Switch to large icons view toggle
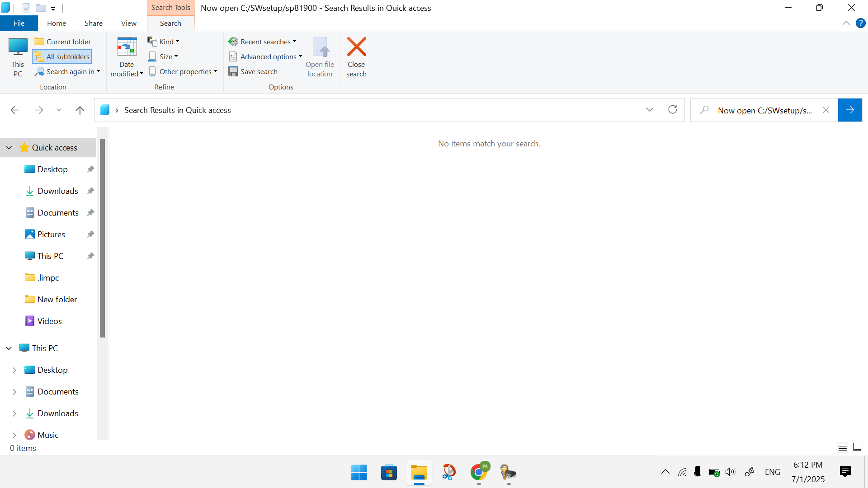Image resolution: width=868 pixels, height=488 pixels. 857,447
